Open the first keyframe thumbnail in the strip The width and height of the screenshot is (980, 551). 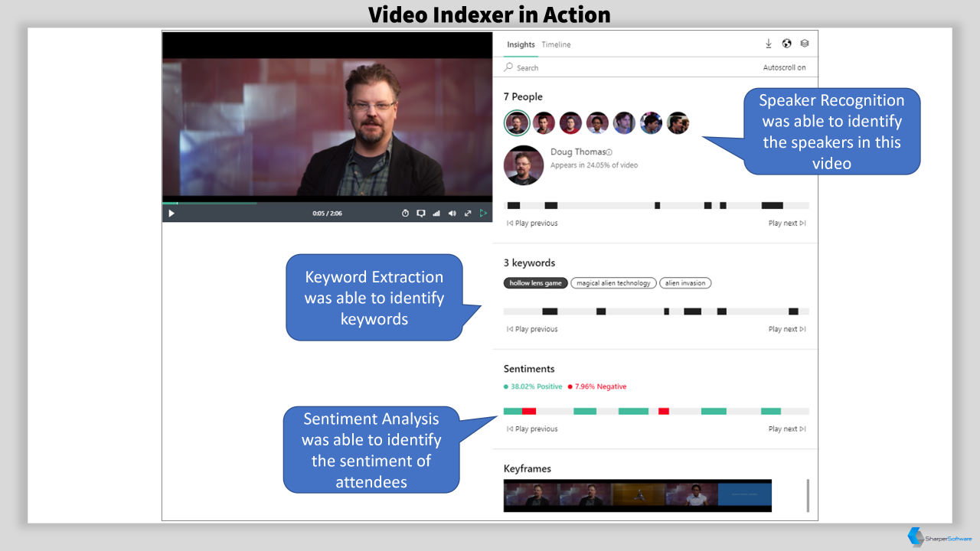tap(531, 496)
